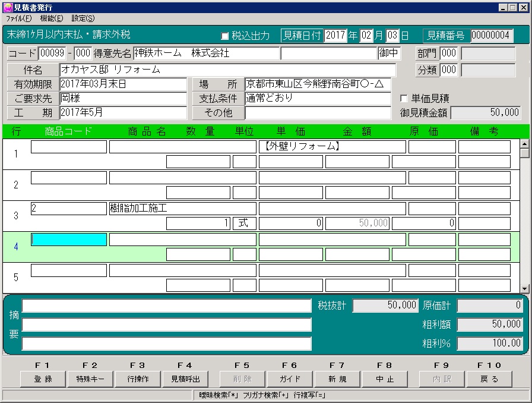Screen dimensions: 532x403
Task: Click the customer sub-code field 000
Action: click(x=83, y=53)
